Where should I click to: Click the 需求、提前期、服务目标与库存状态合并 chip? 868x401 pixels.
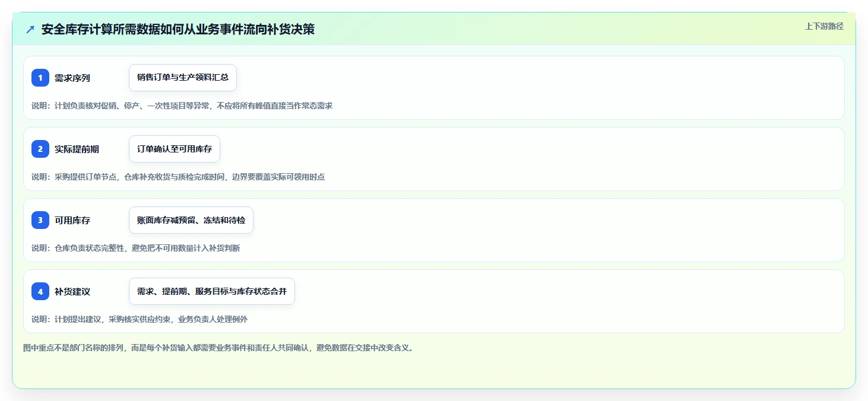(x=212, y=291)
